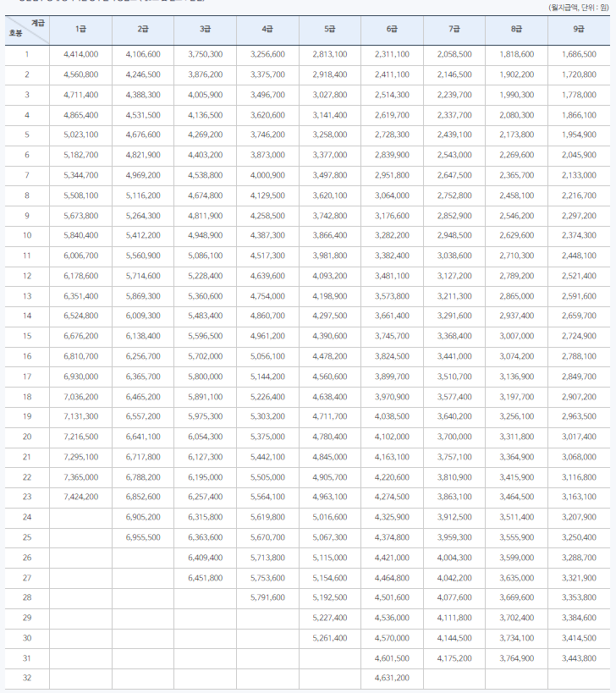The width and height of the screenshot is (616, 693).
Task: Click the value 7,424,200
Action: point(81,497)
